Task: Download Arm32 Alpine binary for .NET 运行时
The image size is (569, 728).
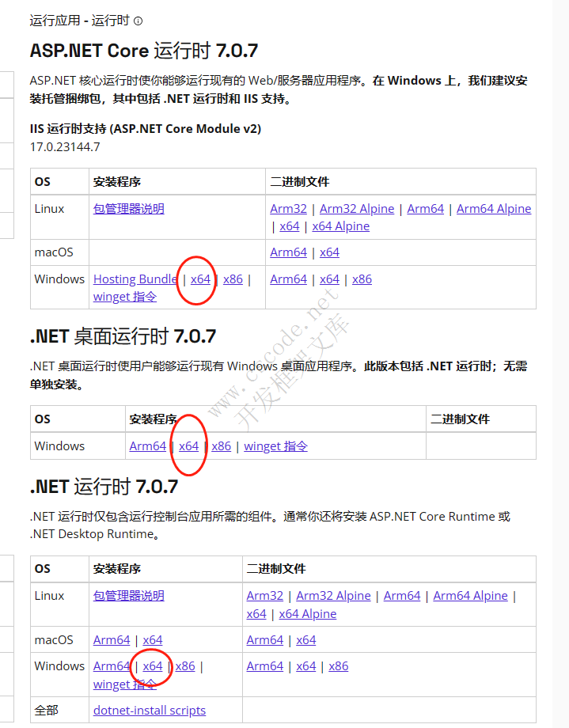Action: tap(333, 596)
